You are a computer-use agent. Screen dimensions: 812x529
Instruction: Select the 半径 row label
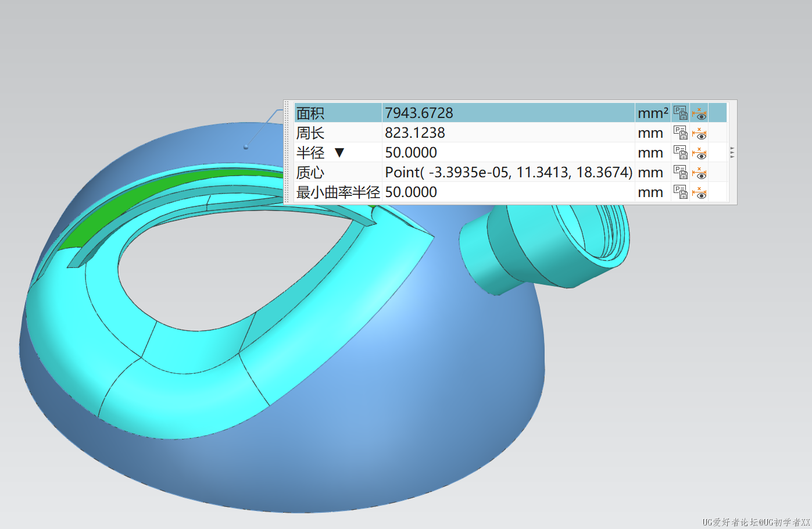310,153
